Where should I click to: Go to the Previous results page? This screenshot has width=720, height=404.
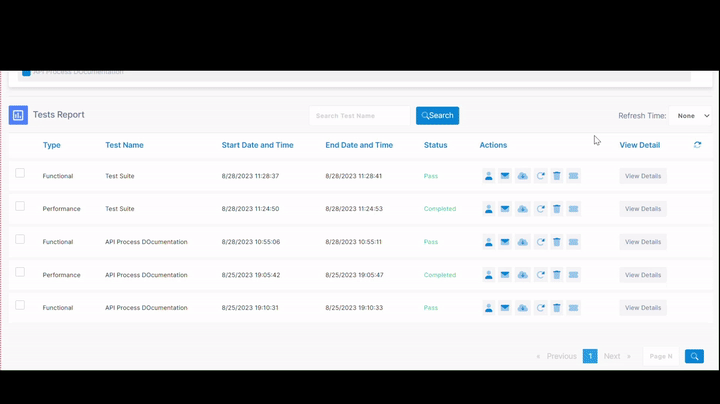pyautogui.click(x=557, y=356)
